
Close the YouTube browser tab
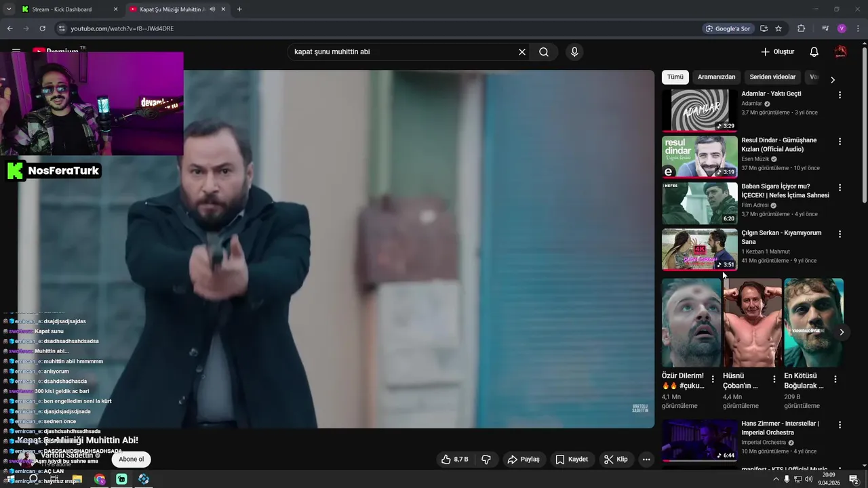[x=223, y=9]
